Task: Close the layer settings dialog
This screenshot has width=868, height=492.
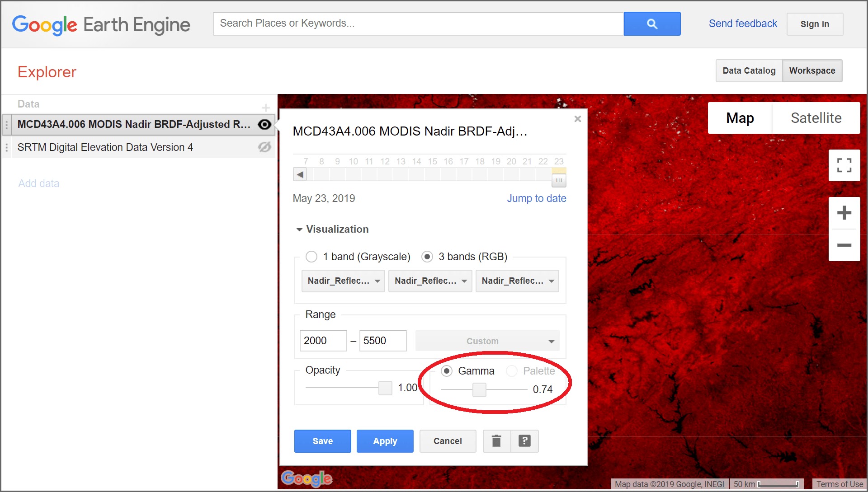Action: pyautogui.click(x=577, y=119)
